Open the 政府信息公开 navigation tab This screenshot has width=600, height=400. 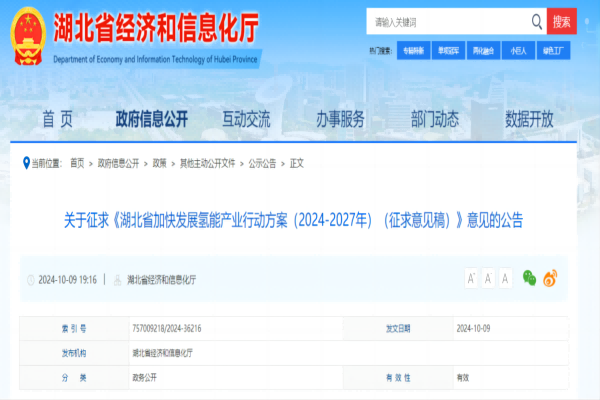tap(152, 120)
